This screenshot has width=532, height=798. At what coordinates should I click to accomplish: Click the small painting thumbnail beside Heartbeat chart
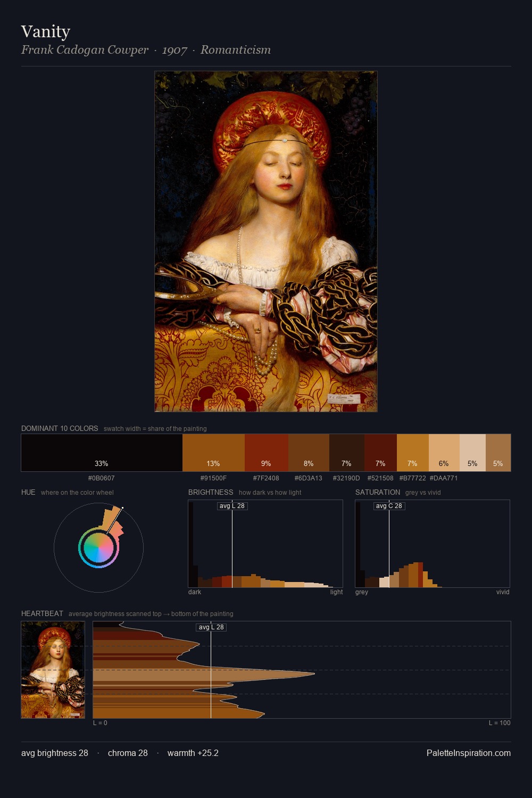coord(53,670)
